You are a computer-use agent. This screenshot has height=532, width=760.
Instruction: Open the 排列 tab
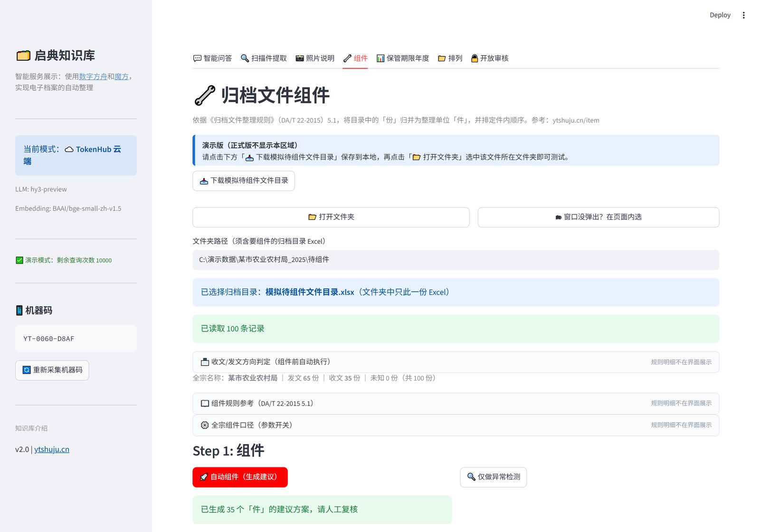pos(450,58)
